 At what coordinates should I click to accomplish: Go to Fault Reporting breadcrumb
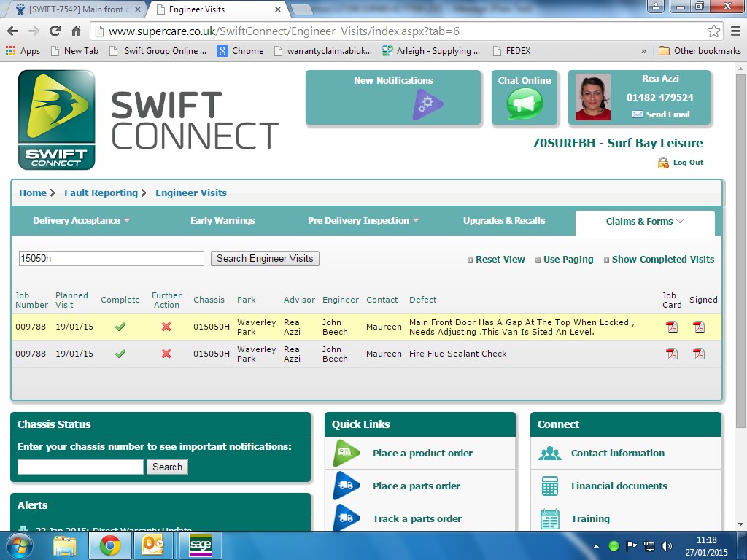point(101,192)
